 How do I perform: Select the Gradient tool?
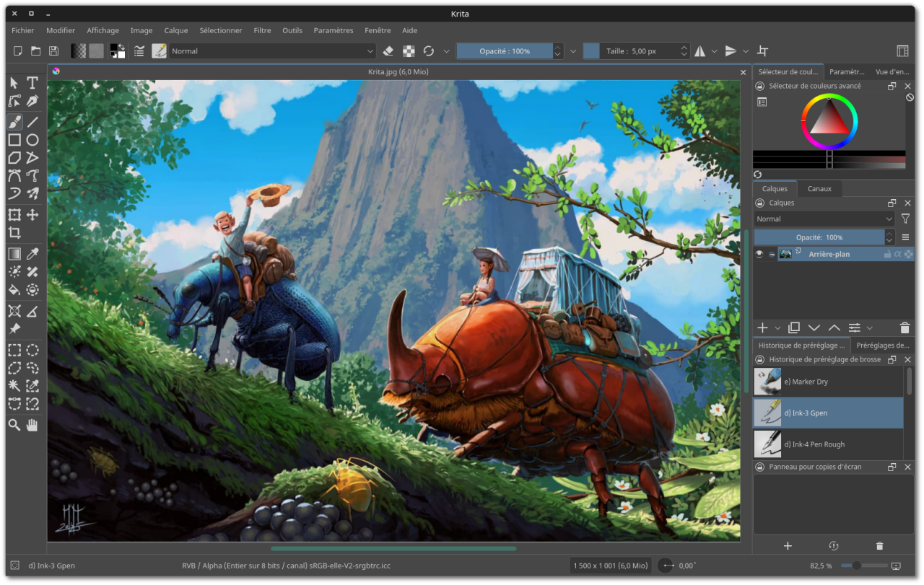point(14,253)
